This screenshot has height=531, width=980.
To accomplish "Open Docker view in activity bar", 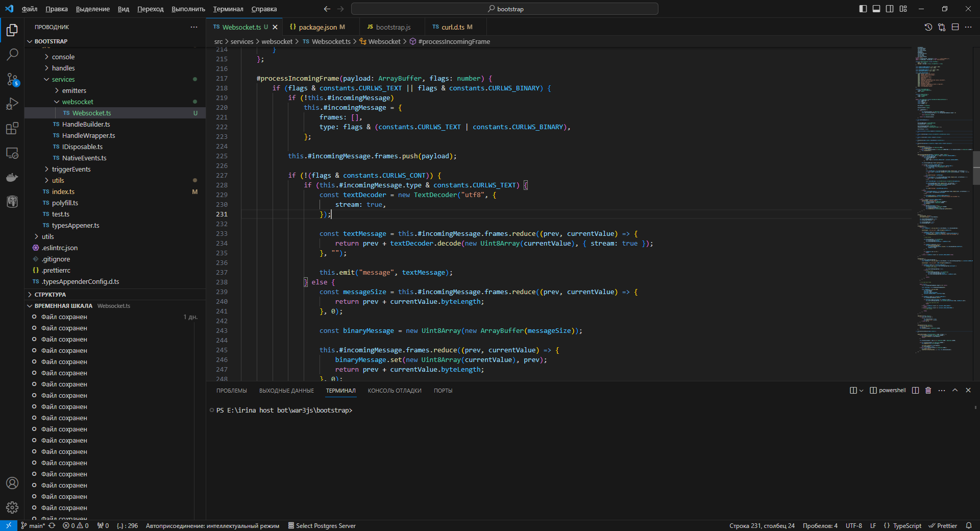I will (12, 177).
